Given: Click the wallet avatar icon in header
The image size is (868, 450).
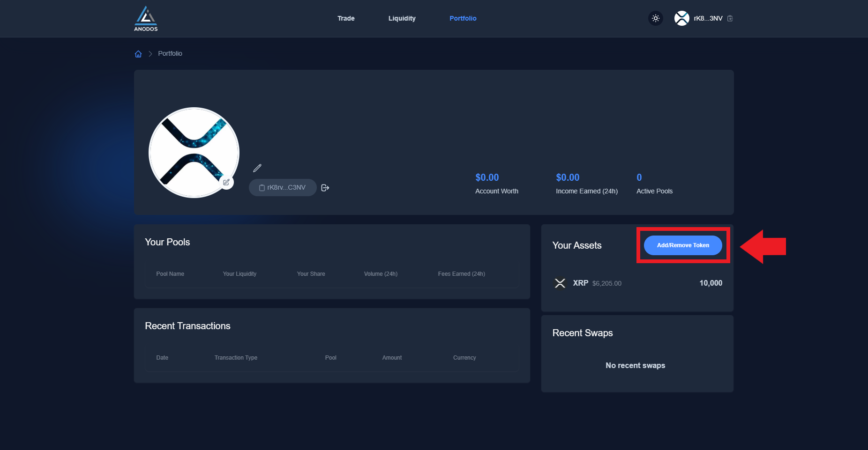Looking at the screenshot, I should (x=681, y=18).
